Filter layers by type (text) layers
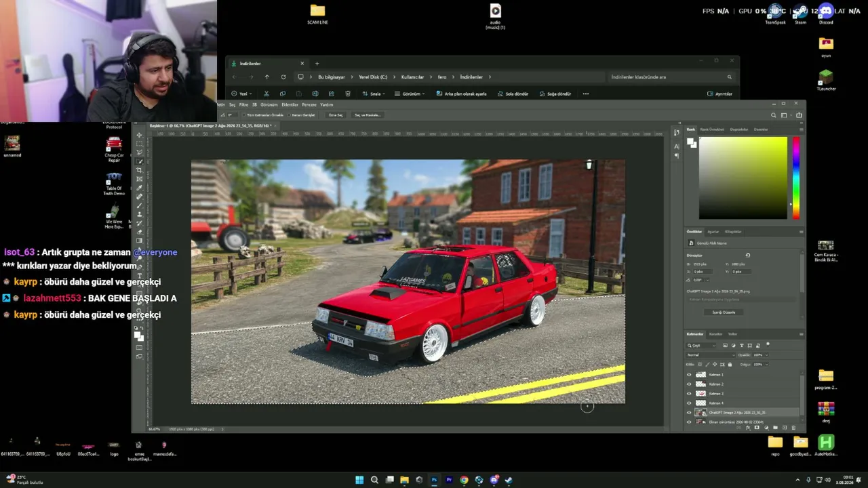868x488 pixels. (741, 346)
